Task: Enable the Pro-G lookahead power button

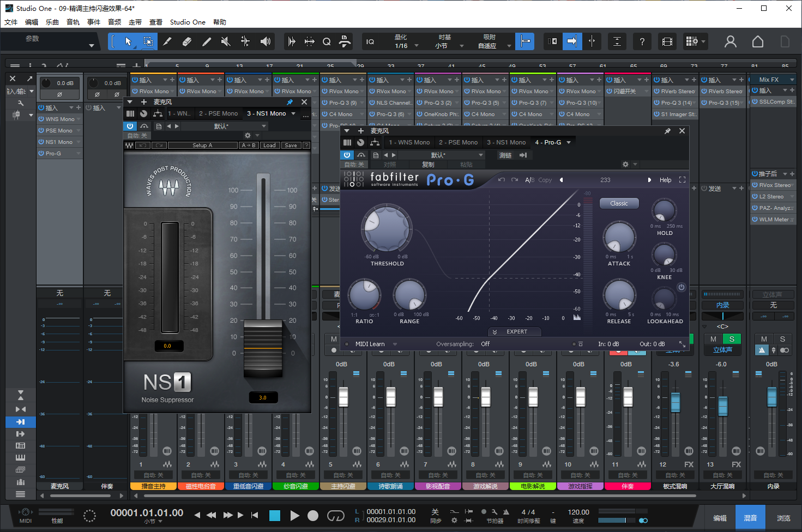Action: pos(681,287)
